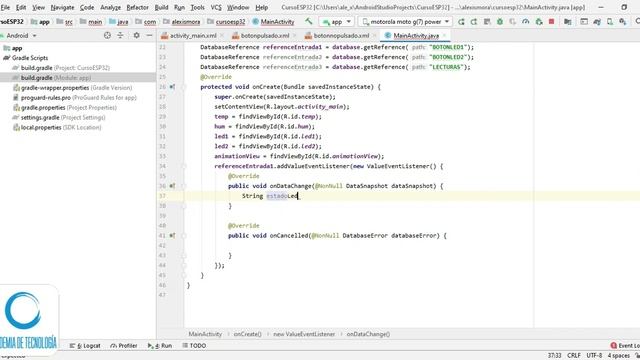The height and width of the screenshot is (360, 640).
Task: Open the Android project view dropdown
Action: (20, 36)
